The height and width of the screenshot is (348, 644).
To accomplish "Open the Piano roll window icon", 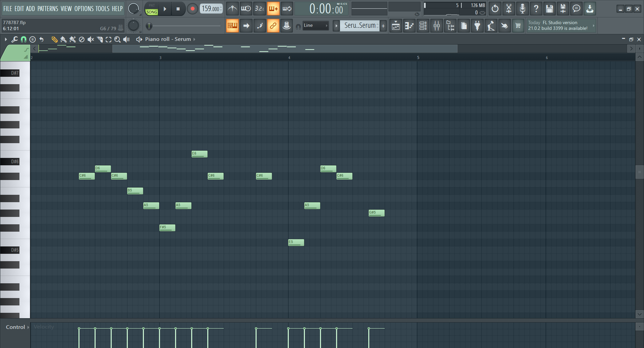I will pos(409,25).
